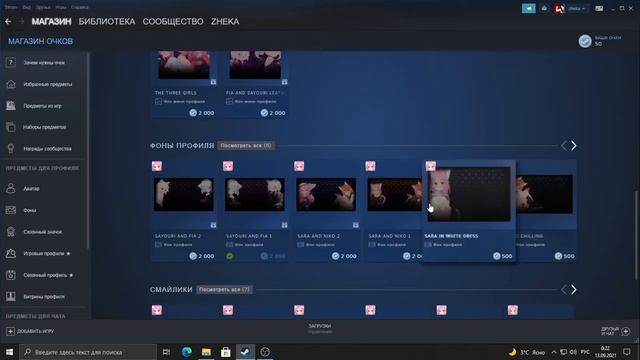Expand hidden system tray icons chevron
640x360 pixels.
pos(554,352)
